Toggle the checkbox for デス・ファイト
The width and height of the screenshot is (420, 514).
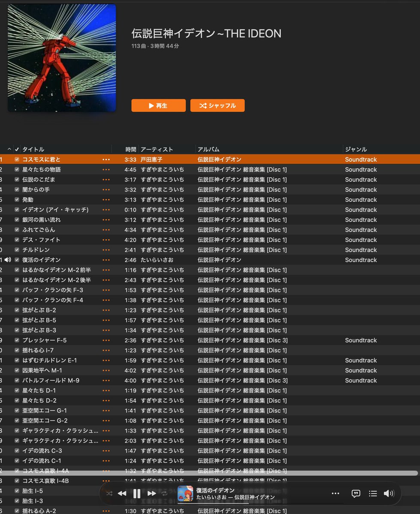(x=17, y=239)
